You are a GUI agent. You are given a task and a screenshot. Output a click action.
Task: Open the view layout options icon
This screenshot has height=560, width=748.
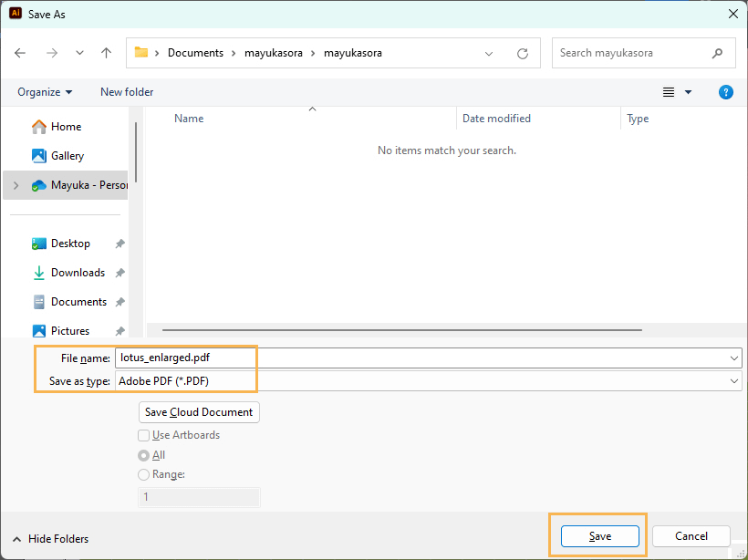[670, 92]
